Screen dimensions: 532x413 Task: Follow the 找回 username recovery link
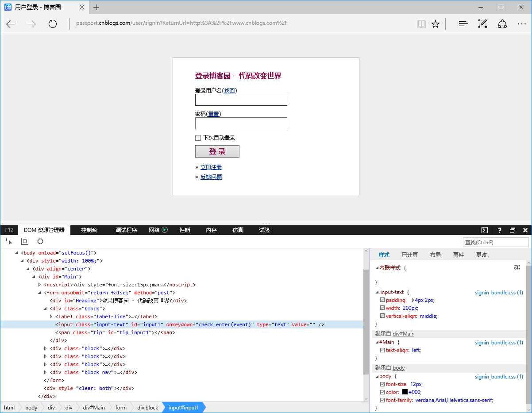(229, 90)
